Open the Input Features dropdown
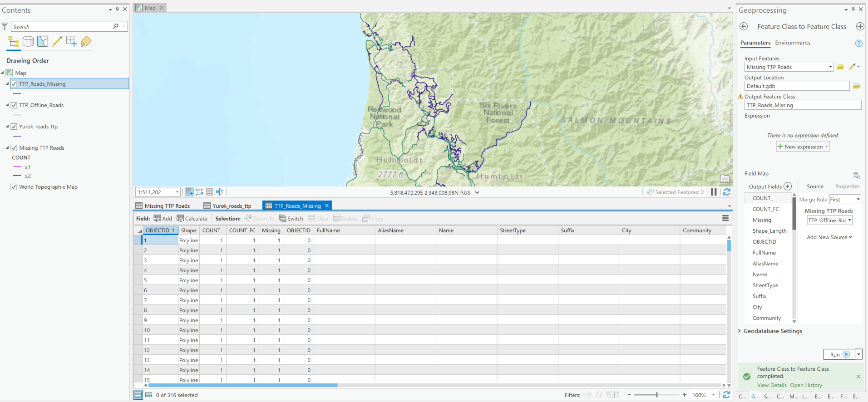868x402 pixels. (x=830, y=67)
